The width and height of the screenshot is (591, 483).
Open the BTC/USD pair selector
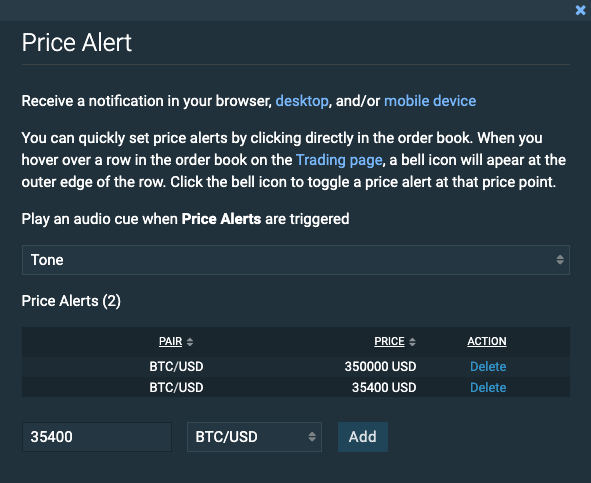click(254, 437)
